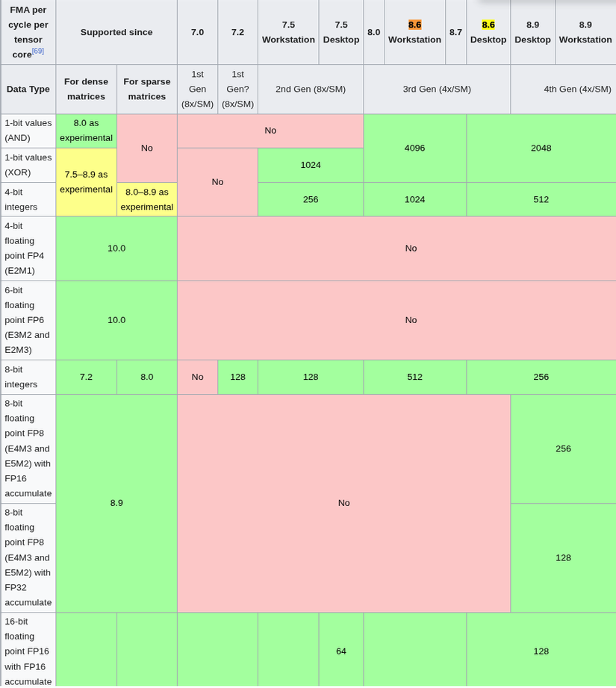Click the '256' cell in 8-bit integers row

(541, 377)
